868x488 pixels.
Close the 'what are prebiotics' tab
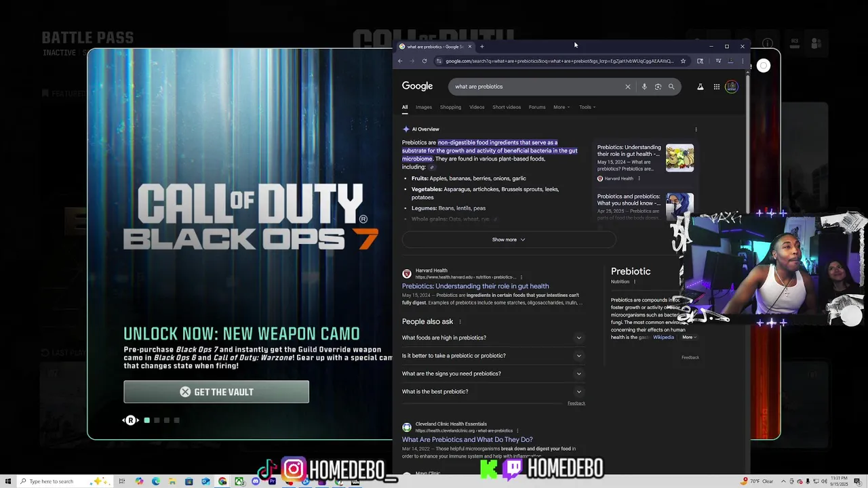pyautogui.click(x=470, y=47)
